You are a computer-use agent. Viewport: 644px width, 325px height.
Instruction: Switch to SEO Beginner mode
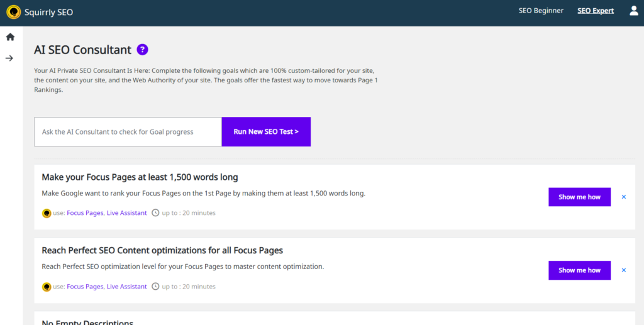click(x=541, y=11)
